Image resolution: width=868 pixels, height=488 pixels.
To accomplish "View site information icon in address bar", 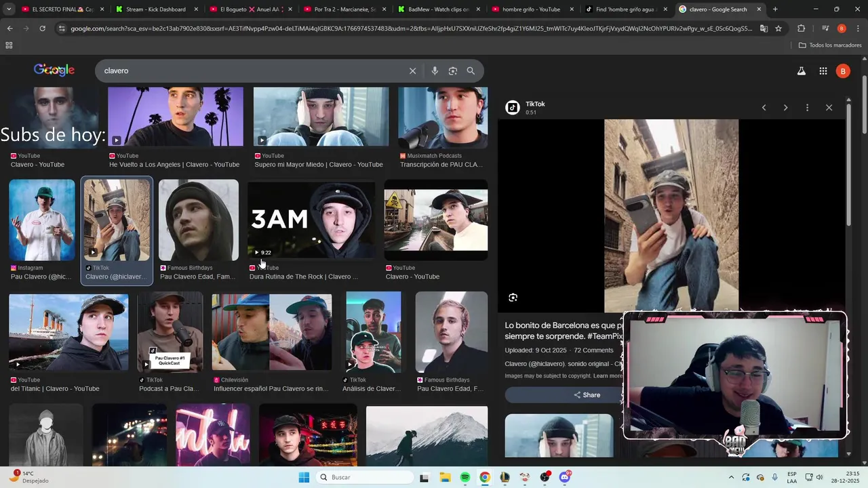I will point(62,28).
